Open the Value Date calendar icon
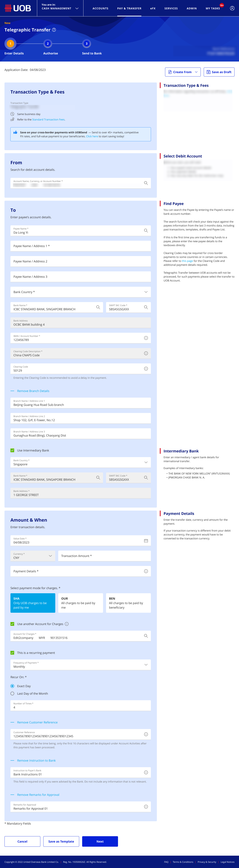 [x=146, y=541]
